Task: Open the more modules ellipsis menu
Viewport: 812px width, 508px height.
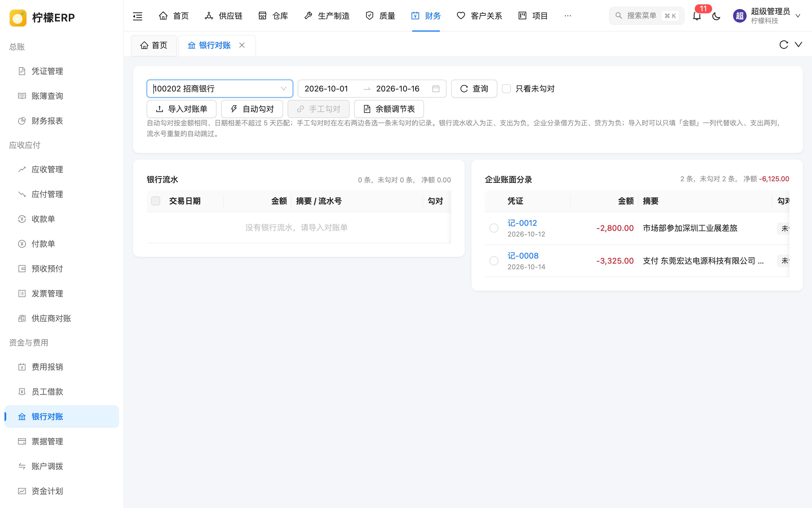Action: coord(568,16)
